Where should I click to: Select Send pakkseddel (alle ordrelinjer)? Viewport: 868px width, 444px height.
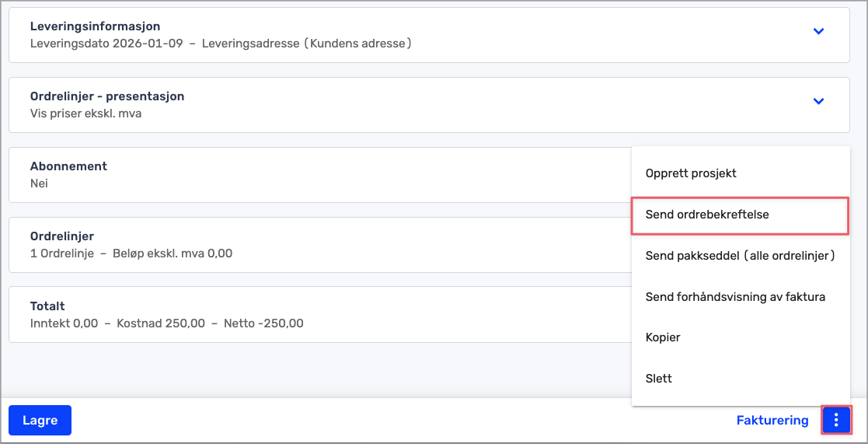(740, 256)
